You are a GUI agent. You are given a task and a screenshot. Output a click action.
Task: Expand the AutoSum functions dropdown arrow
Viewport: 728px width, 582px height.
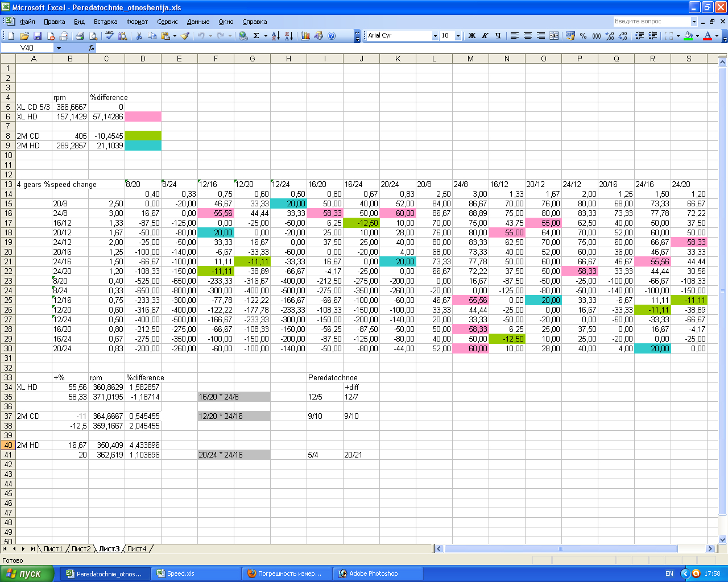click(266, 36)
